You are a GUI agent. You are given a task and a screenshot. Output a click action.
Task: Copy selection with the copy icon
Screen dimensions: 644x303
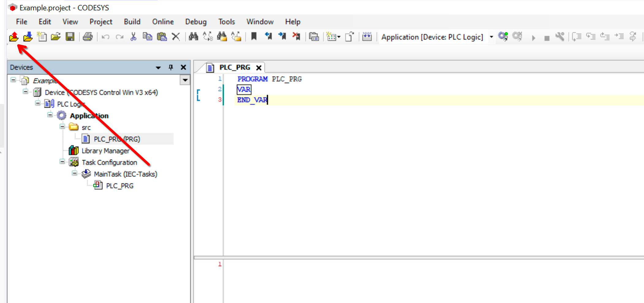147,37
